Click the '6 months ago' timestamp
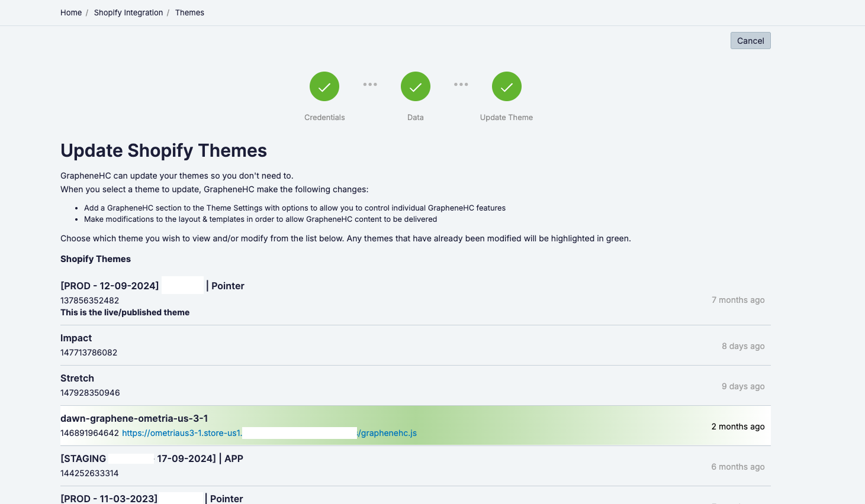 (738, 467)
